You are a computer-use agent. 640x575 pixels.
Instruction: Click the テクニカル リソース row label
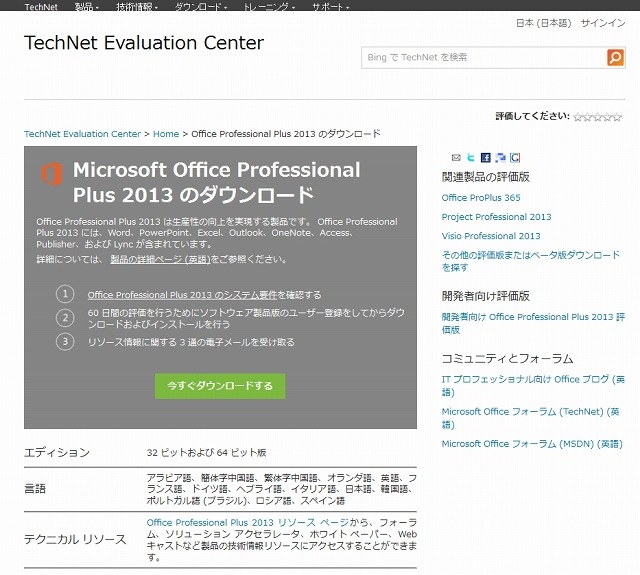(x=76, y=539)
